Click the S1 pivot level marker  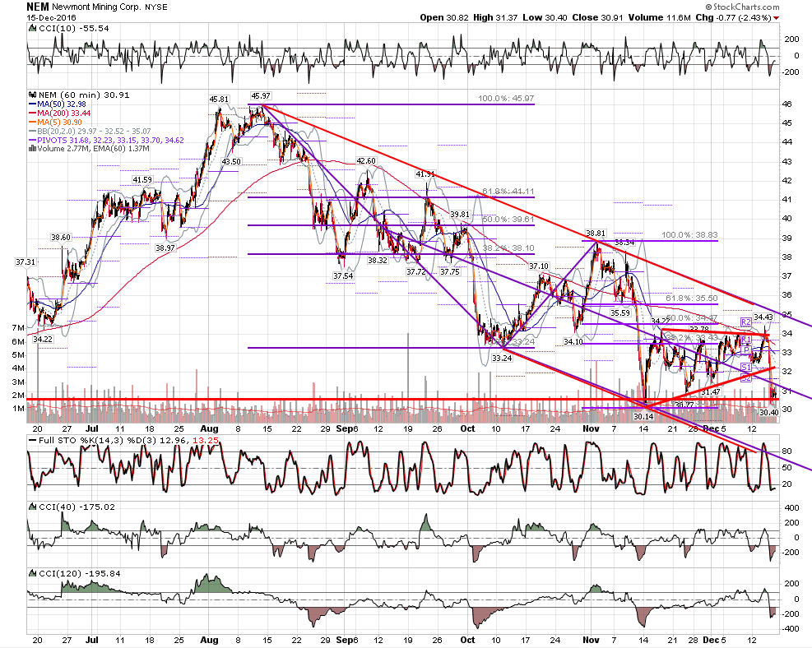[745, 368]
